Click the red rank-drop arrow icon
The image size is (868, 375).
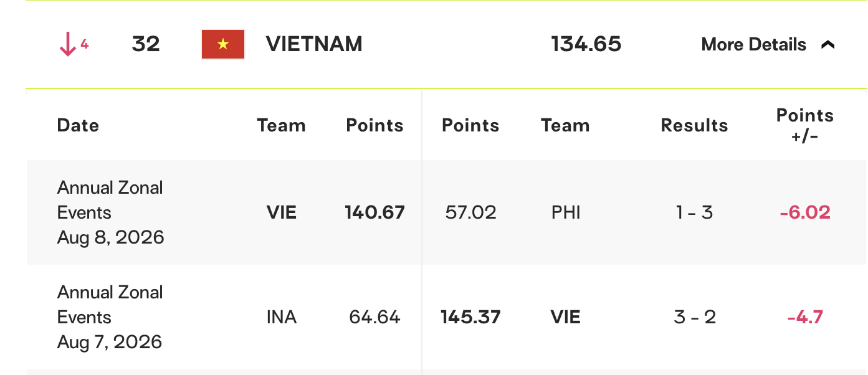[67, 45]
